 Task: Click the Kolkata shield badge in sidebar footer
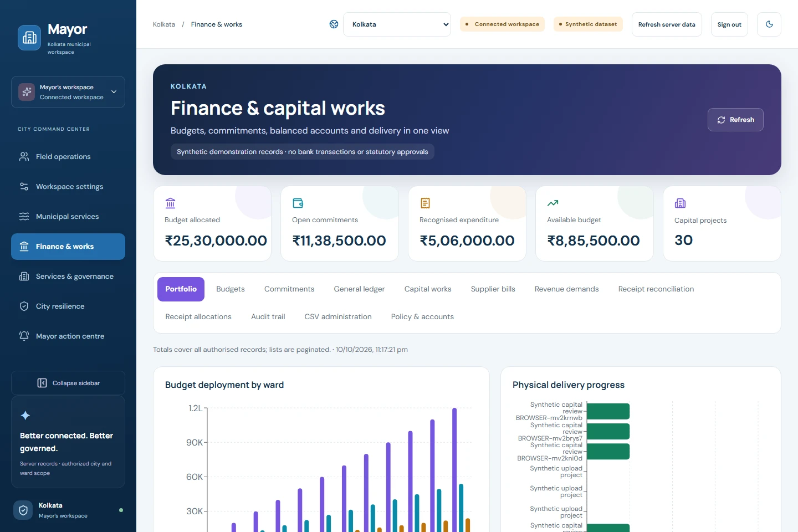click(23, 510)
